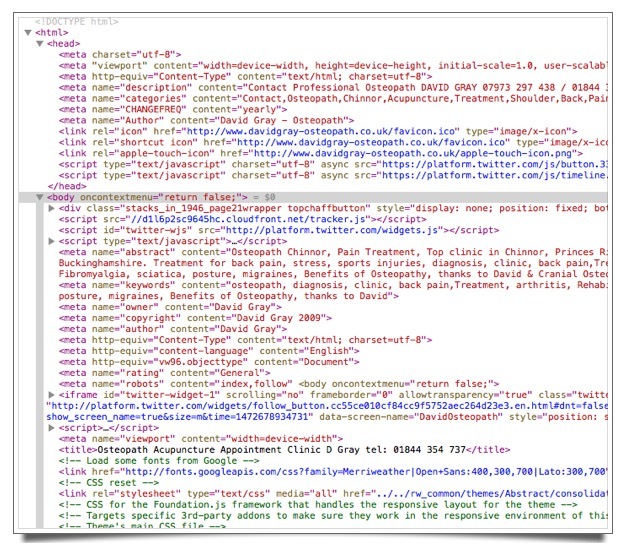Open the cloudfront tracker.js script link
The width and height of the screenshot is (628, 545).
pos(246,219)
